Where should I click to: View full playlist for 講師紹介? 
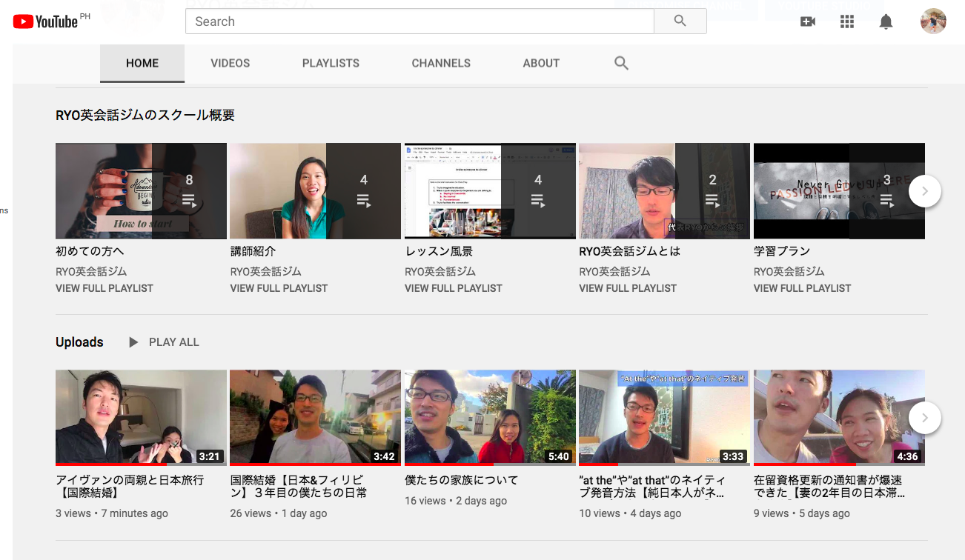click(279, 288)
